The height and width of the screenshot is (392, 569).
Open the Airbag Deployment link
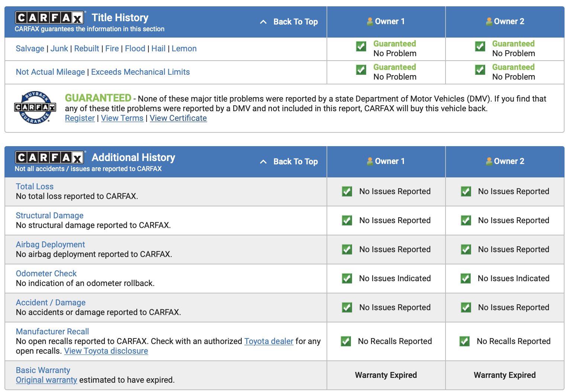[50, 245]
